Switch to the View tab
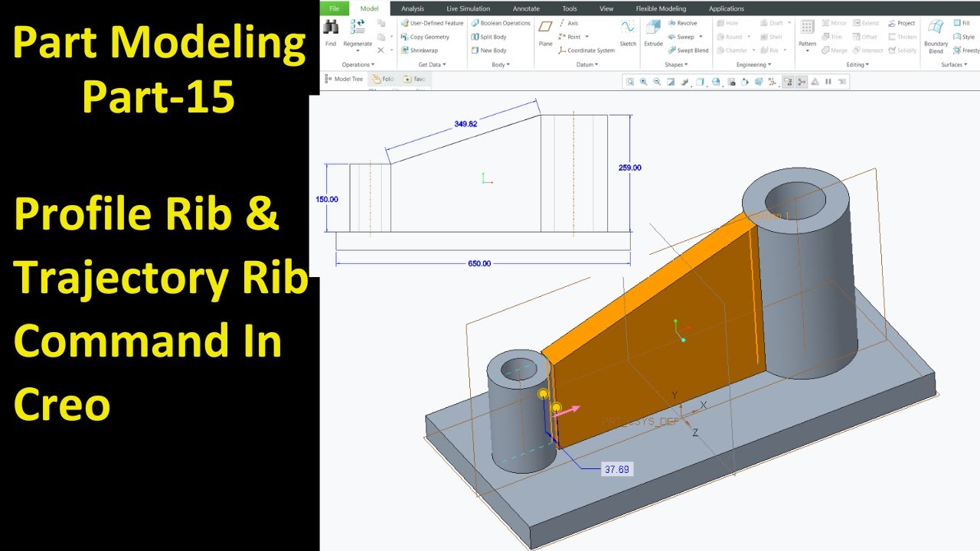The width and height of the screenshot is (980, 551). coord(606,8)
